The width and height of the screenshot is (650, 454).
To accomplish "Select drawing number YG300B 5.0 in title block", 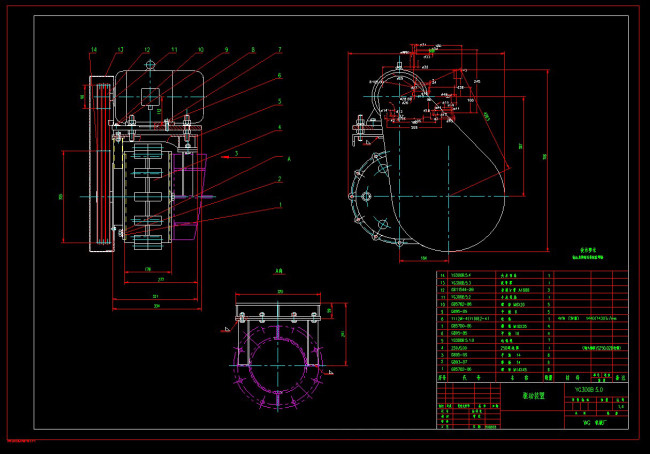I will (x=589, y=390).
